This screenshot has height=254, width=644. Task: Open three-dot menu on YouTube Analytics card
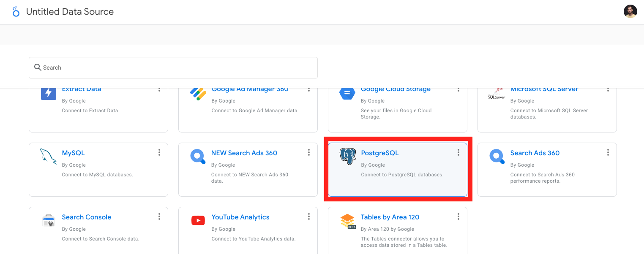coord(309,216)
